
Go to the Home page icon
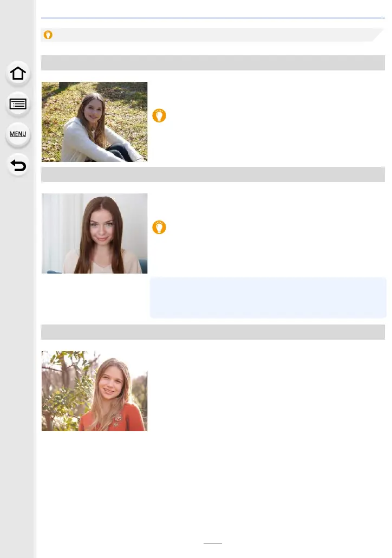click(18, 73)
